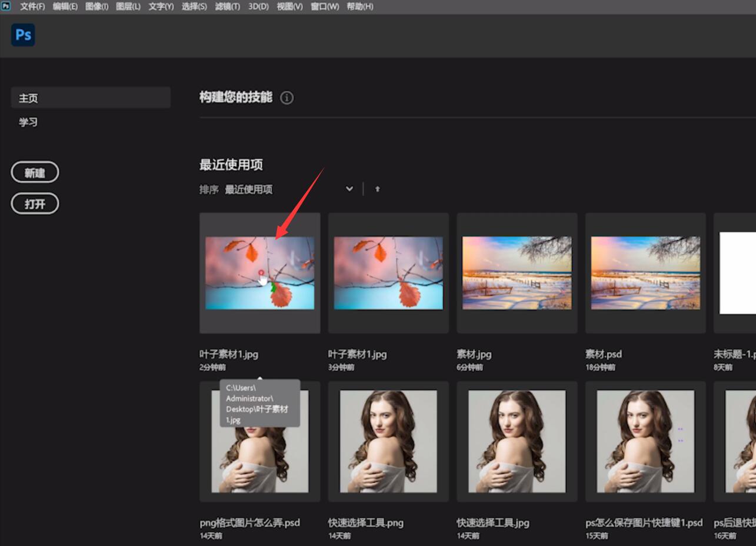The width and height of the screenshot is (756, 546).
Task: Click the 新建 button
Action: 35,172
